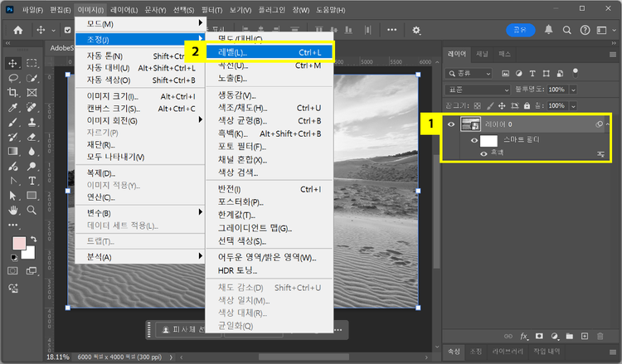Click the blue 공유 share button

coord(519,30)
